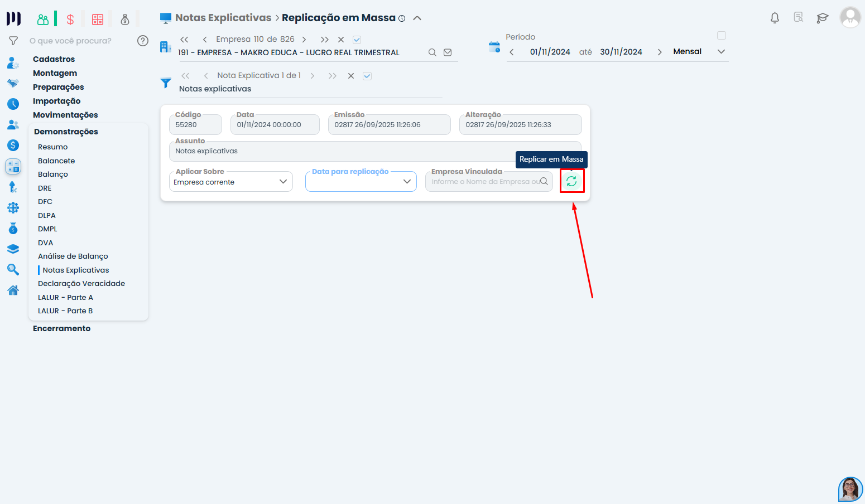This screenshot has height=504, width=865.
Task: Open the notifications bell
Action: [775, 18]
